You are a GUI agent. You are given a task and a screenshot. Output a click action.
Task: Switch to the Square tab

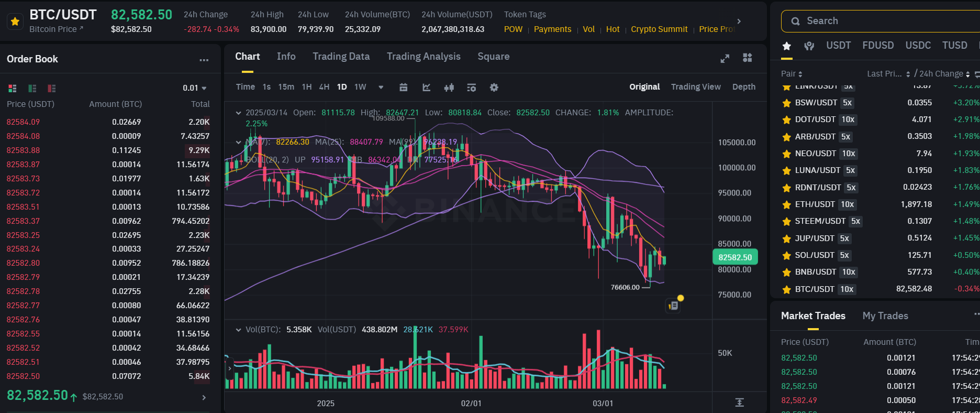(x=494, y=57)
